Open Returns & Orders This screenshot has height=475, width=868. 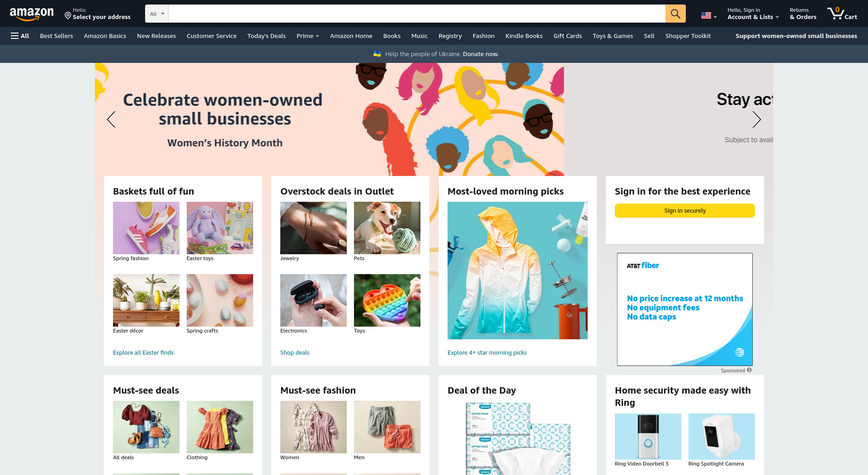click(x=803, y=14)
